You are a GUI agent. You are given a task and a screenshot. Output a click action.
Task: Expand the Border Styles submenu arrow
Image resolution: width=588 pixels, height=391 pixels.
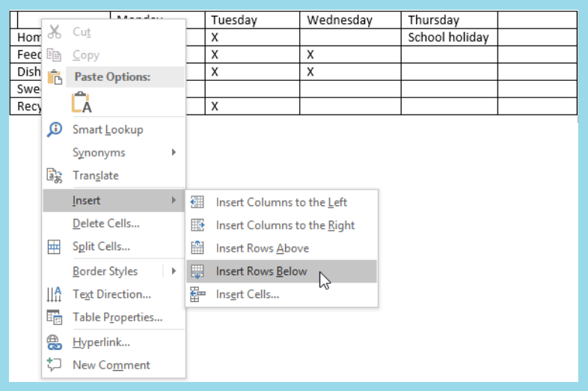[174, 271]
